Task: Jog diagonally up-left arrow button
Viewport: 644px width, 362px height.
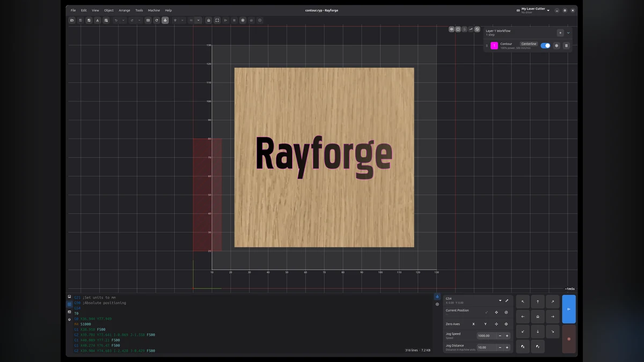Action: click(x=523, y=302)
